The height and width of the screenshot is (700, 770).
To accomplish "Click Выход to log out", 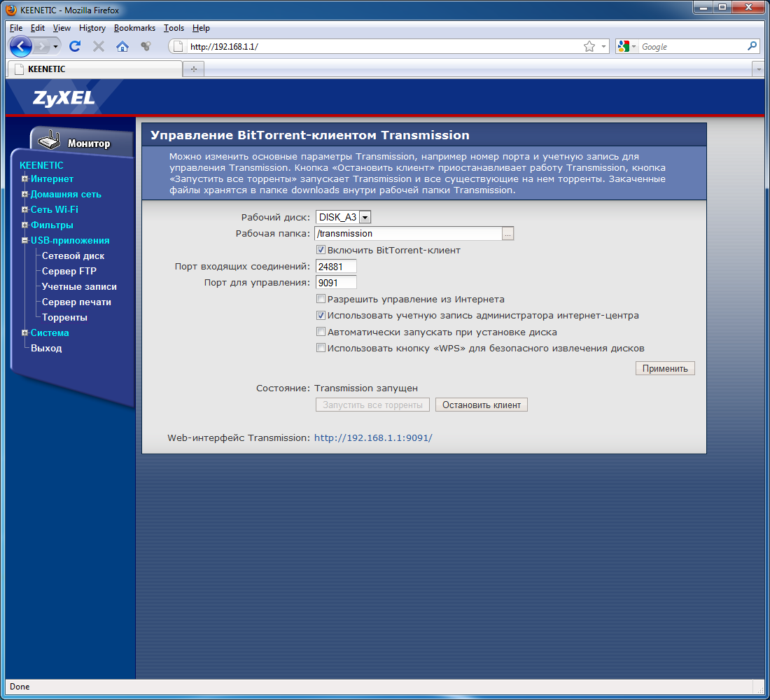I will (x=46, y=349).
